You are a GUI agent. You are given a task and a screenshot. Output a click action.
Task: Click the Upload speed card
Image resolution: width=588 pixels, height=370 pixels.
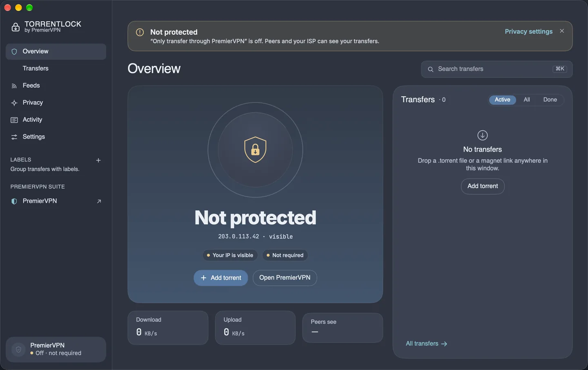point(255,328)
